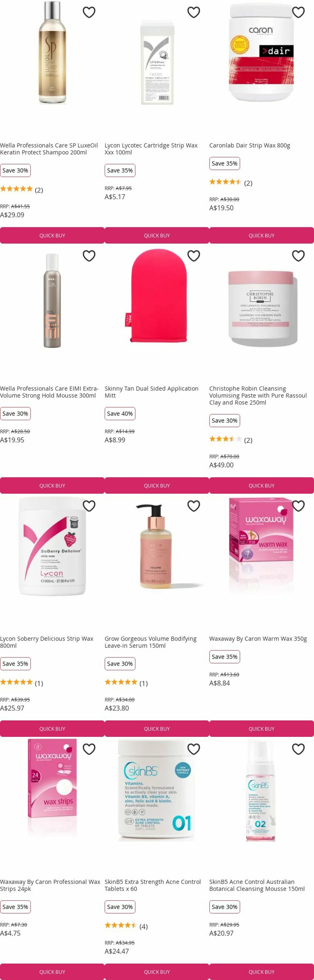
Task: Open Lycon Soberry Delicious Strip Wax title
Action: [47, 642]
